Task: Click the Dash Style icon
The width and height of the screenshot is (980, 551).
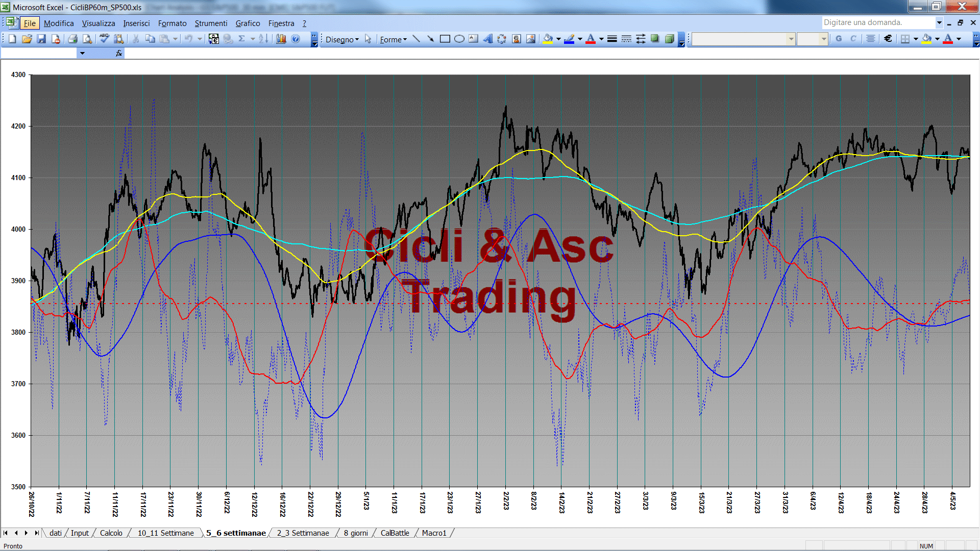Action: pos(626,39)
